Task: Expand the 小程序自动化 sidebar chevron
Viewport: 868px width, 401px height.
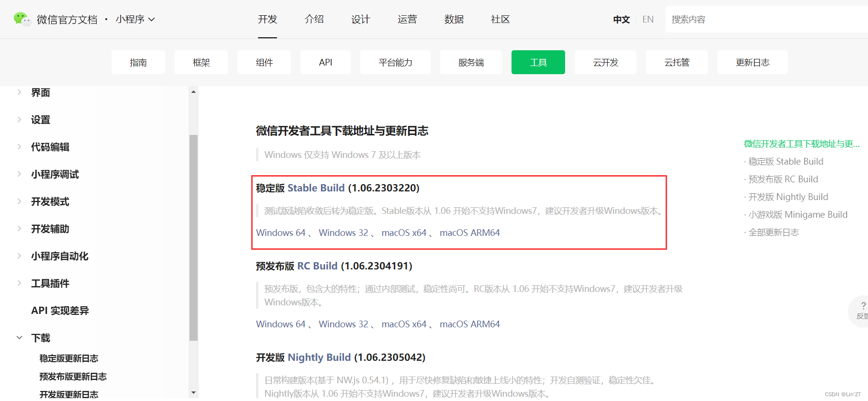Action: [19, 256]
